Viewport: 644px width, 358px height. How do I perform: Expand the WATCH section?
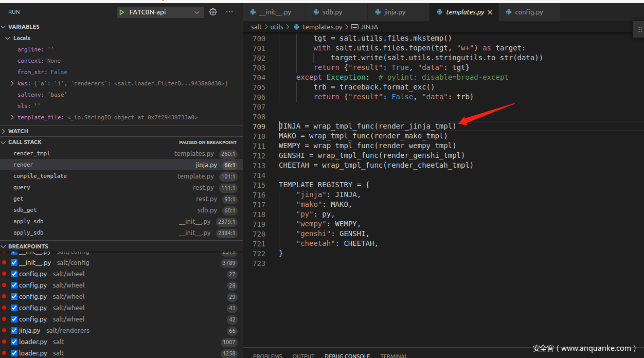[18, 131]
